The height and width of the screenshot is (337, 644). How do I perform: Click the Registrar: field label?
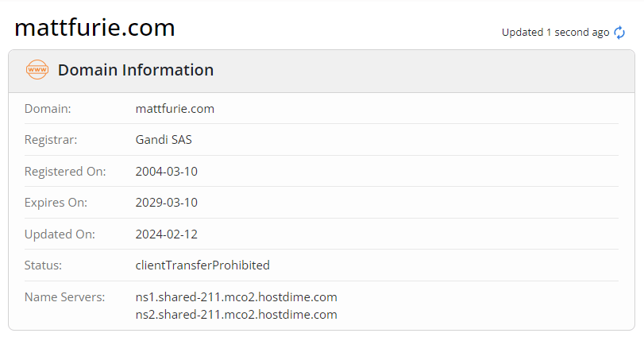pos(51,140)
